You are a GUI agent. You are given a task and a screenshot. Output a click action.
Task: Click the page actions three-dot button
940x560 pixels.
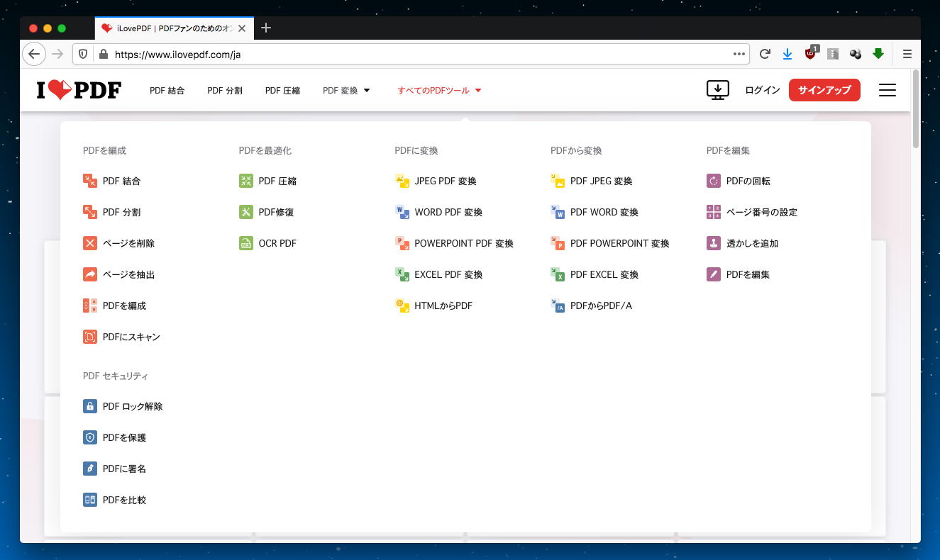tap(739, 54)
